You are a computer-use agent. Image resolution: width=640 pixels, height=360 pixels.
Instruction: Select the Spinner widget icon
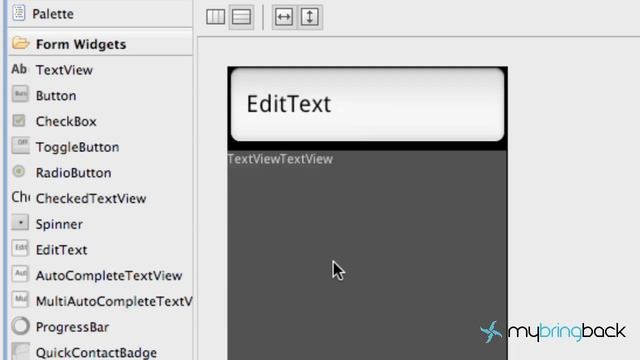tap(20, 223)
